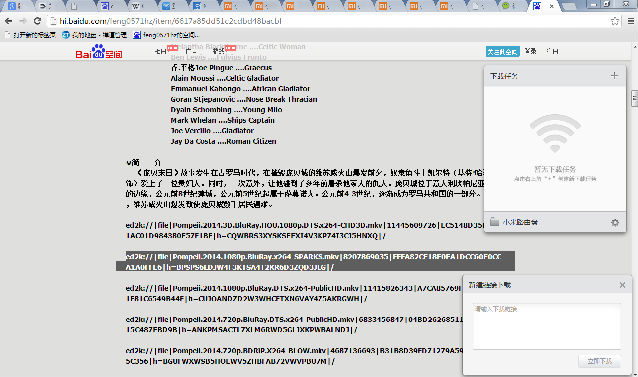Open the feng0571hz bookmark in bookmarks bar

pos(166,35)
